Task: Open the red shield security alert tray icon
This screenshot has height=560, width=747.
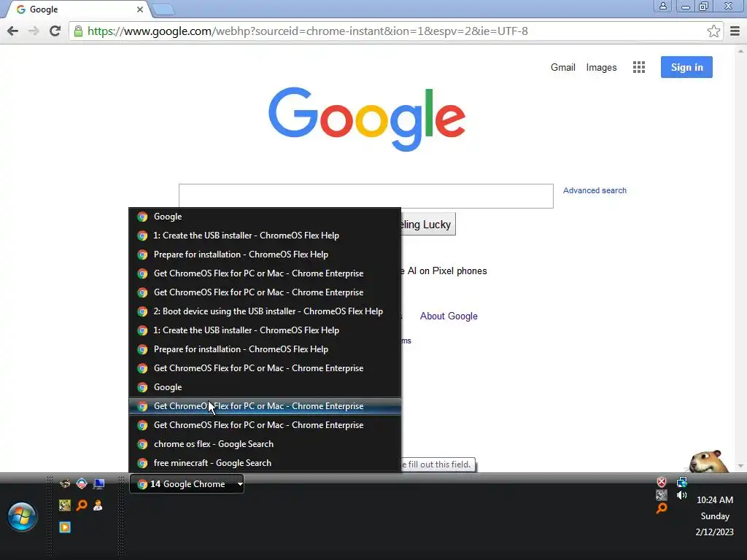Action: click(661, 482)
